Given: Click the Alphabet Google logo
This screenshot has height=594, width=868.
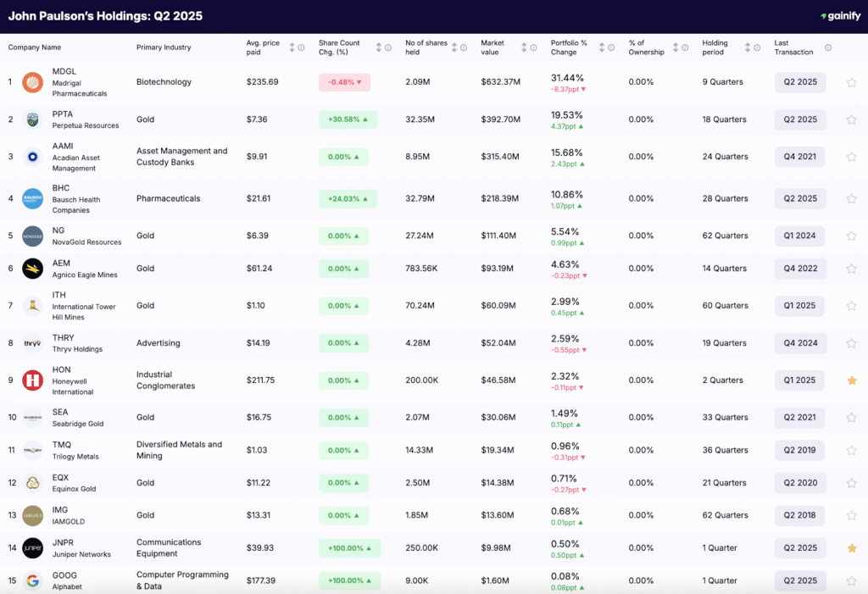Looking at the screenshot, I should [x=33, y=580].
